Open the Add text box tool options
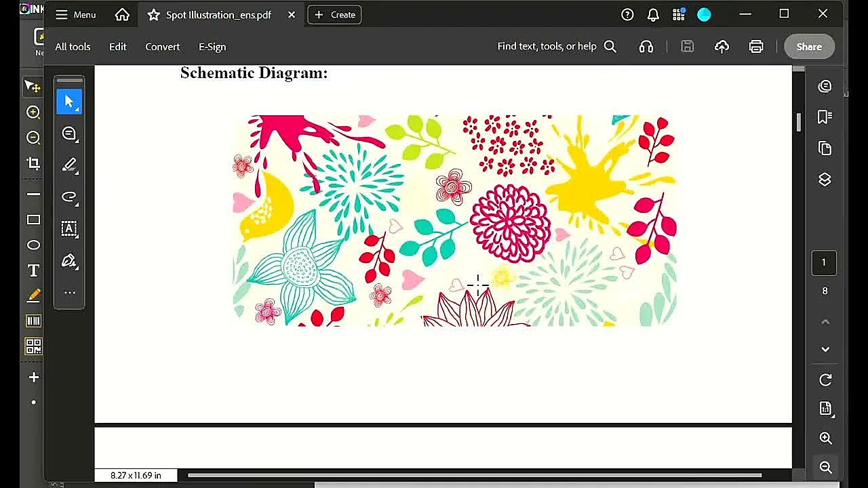Screen dimensions: 868x488 69,229
